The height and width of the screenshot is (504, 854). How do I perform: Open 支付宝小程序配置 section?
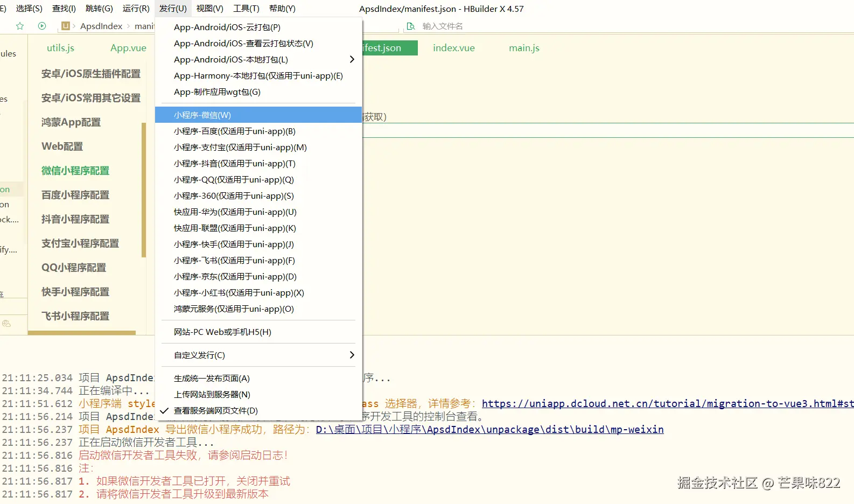(x=80, y=243)
